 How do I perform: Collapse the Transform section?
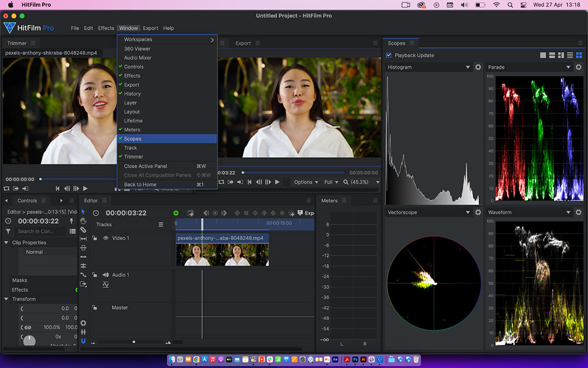pos(6,299)
